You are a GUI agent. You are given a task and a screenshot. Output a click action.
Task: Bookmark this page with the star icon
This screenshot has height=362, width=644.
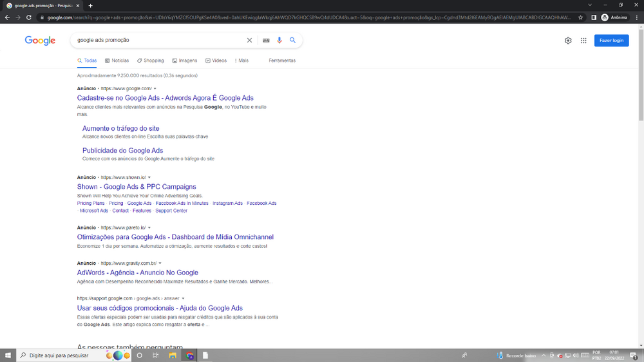[x=580, y=17]
